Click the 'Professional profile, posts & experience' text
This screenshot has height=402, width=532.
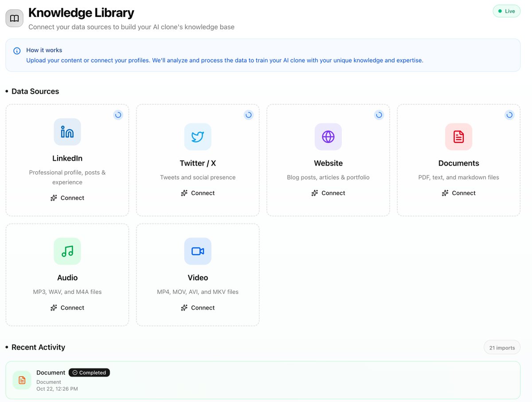coord(67,177)
